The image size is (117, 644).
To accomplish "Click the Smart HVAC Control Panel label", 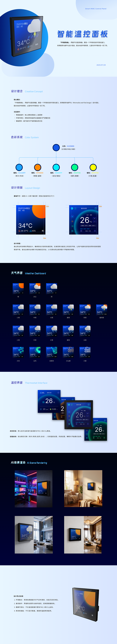I will (x=96, y=9).
